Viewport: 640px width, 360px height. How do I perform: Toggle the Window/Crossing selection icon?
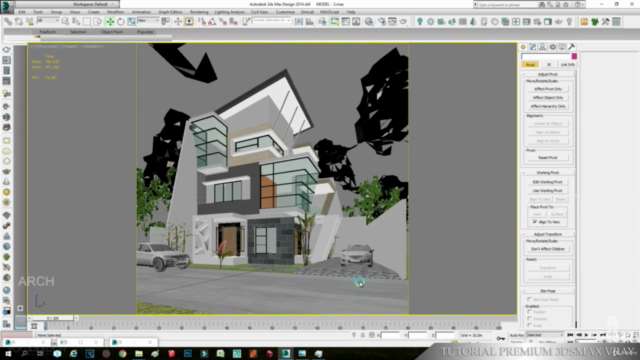click(97, 22)
